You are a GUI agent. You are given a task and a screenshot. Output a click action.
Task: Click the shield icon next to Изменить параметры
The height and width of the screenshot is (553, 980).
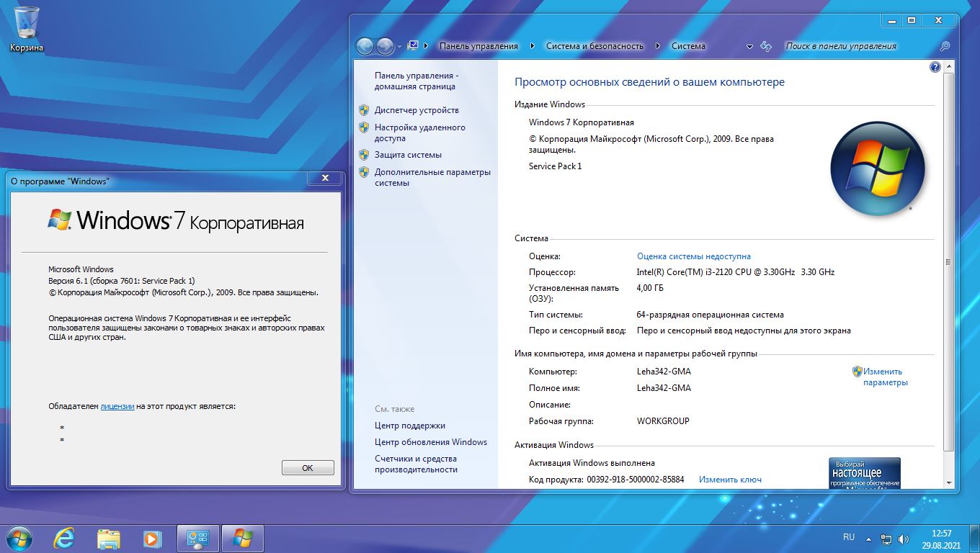point(857,372)
